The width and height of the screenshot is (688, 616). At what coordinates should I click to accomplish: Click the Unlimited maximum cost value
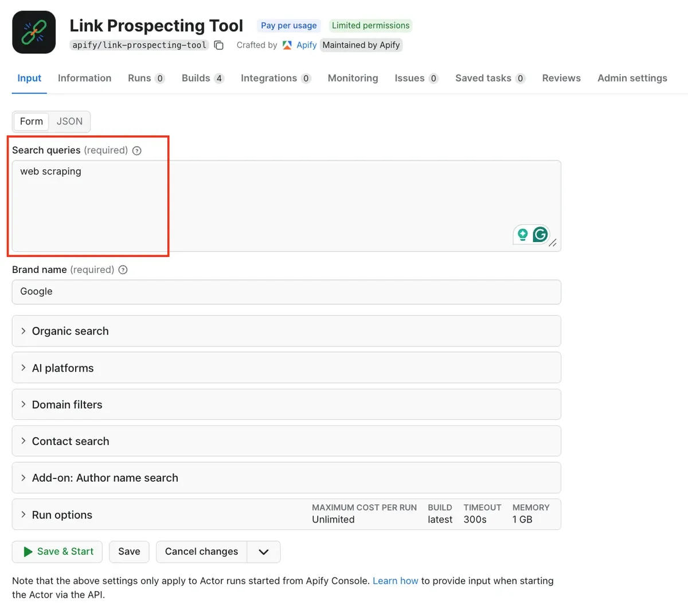point(333,520)
